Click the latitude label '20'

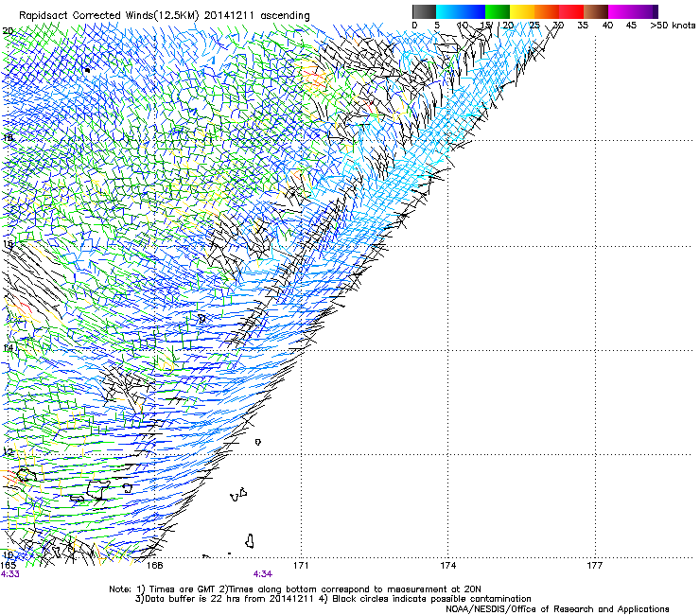(8, 31)
